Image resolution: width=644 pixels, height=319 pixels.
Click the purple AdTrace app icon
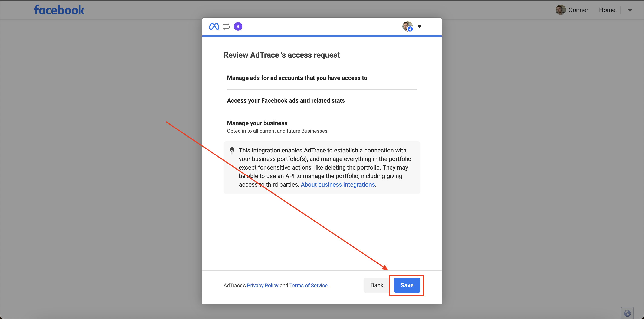tap(238, 26)
